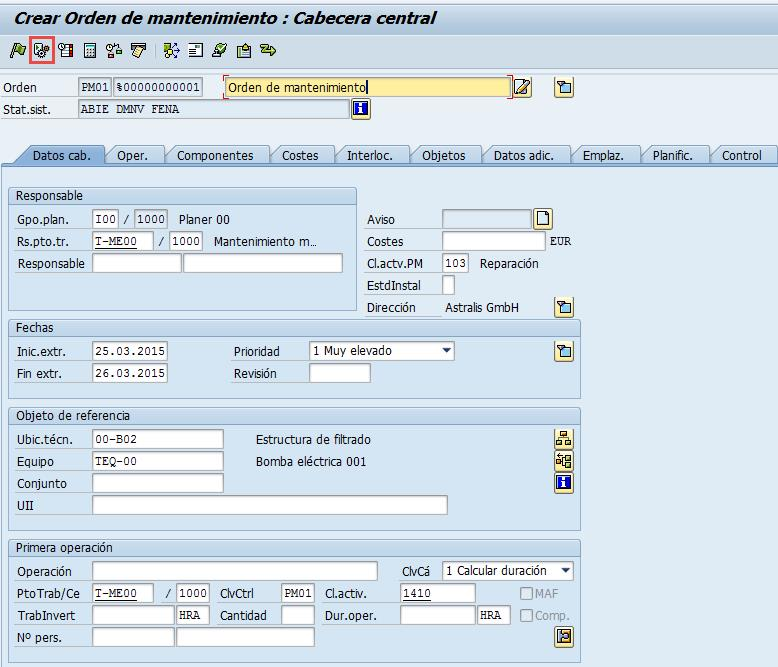The height and width of the screenshot is (667, 778).
Task: Toggle the Comp. checkbox
Action: (x=526, y=615)
